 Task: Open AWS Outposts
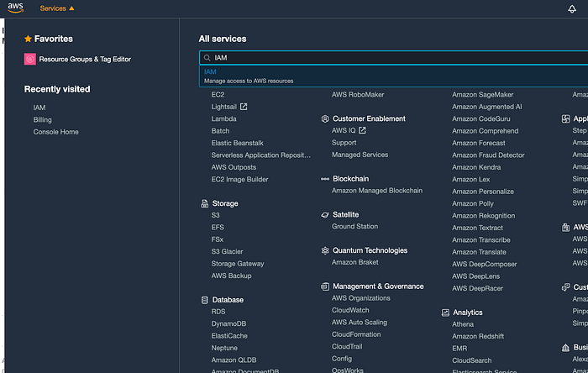[234, 167]
